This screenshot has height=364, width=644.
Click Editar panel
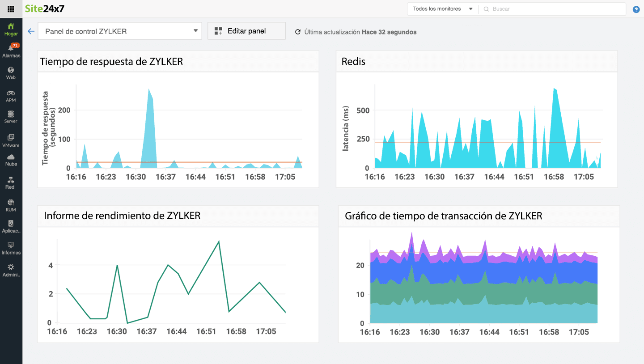point(246,30)
